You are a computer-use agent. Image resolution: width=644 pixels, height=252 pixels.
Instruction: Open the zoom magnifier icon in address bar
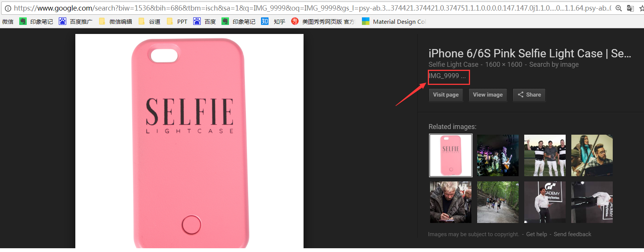[618, 8]
